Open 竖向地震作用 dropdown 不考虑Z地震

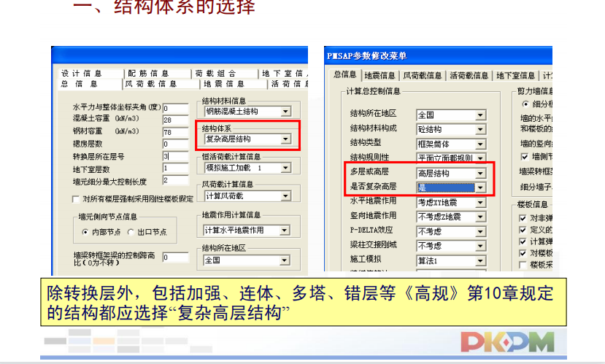coord(451,217)
